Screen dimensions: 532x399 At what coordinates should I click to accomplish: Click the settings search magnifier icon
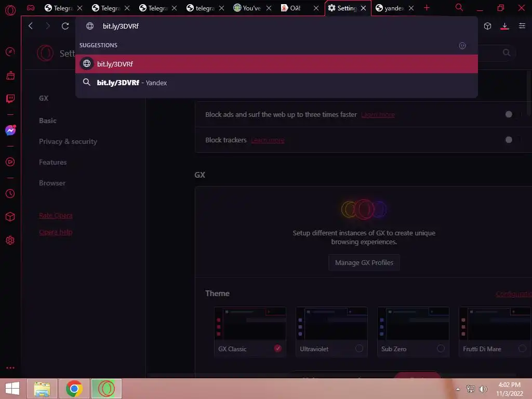point(506,52)
